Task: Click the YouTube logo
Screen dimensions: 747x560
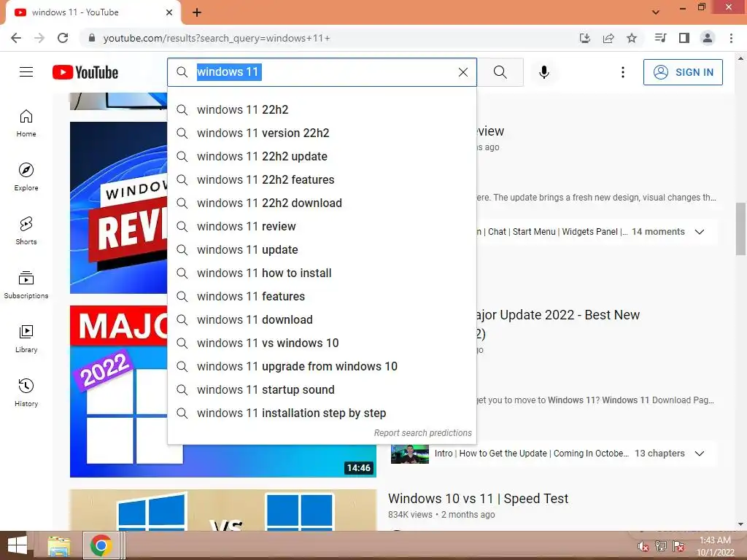Action: [x=85, y=72]
